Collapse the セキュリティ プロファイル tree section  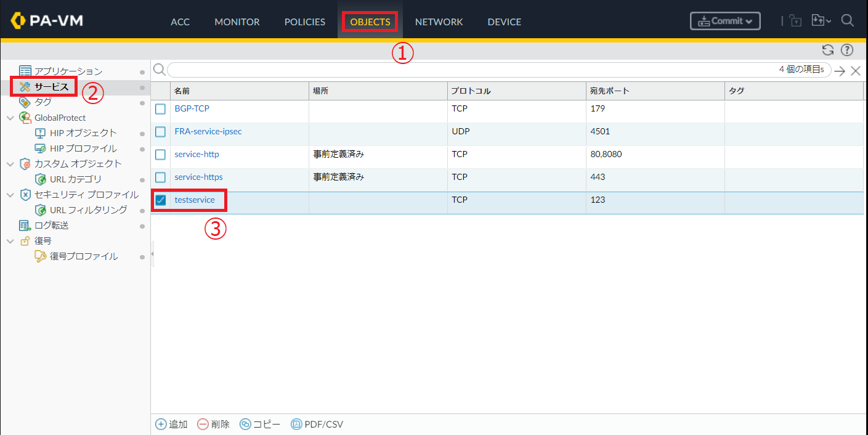pos(10,195)
